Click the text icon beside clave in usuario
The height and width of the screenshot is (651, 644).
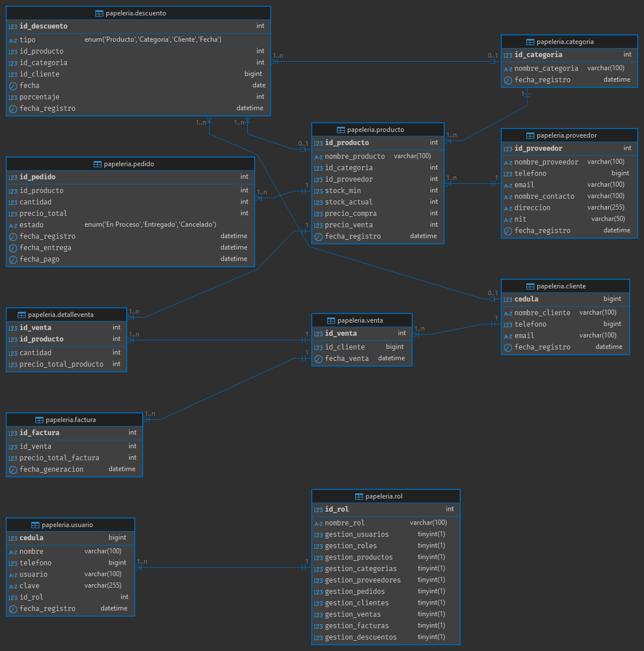pos(13,586)
